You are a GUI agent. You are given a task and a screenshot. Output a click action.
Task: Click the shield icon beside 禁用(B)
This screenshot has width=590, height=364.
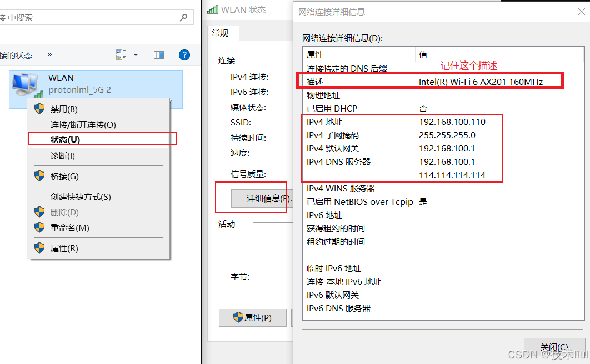[39, 109]
